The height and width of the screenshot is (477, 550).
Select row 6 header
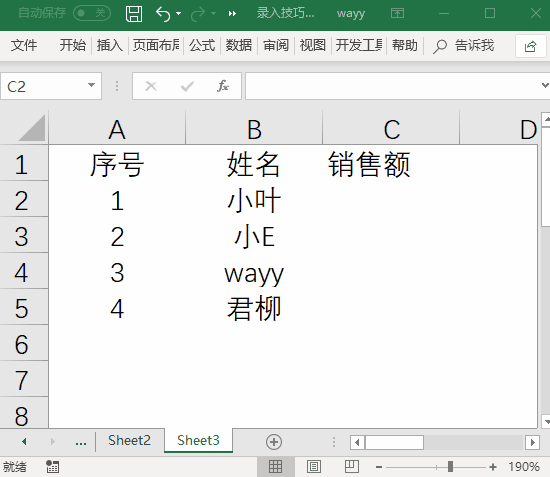pyautogui.click(x=24, y=343)
